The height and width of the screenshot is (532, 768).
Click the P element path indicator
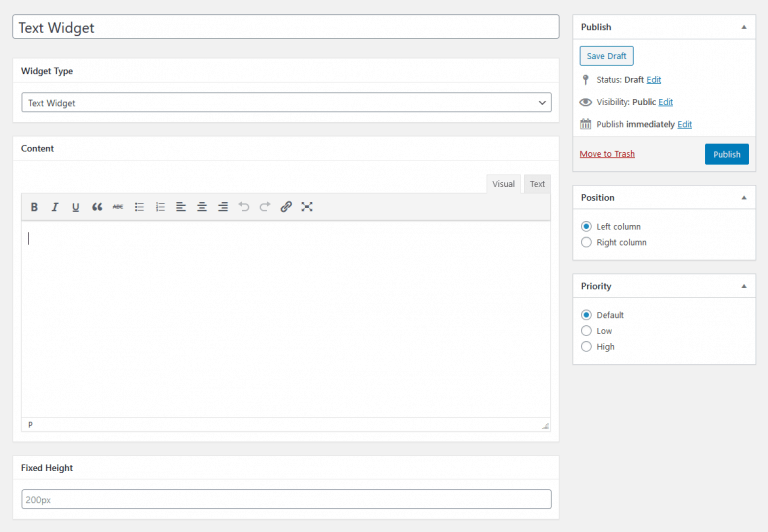(30, 425)
